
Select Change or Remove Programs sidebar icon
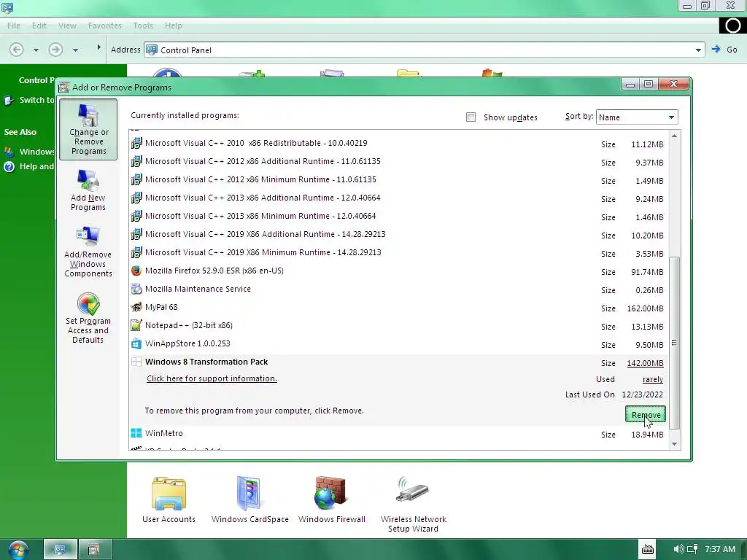coord(88,130)
